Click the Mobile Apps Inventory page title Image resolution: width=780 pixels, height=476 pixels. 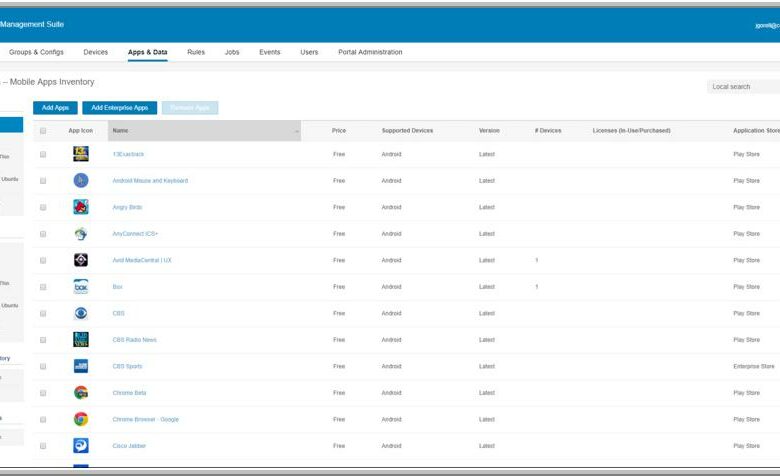point(52,82)
